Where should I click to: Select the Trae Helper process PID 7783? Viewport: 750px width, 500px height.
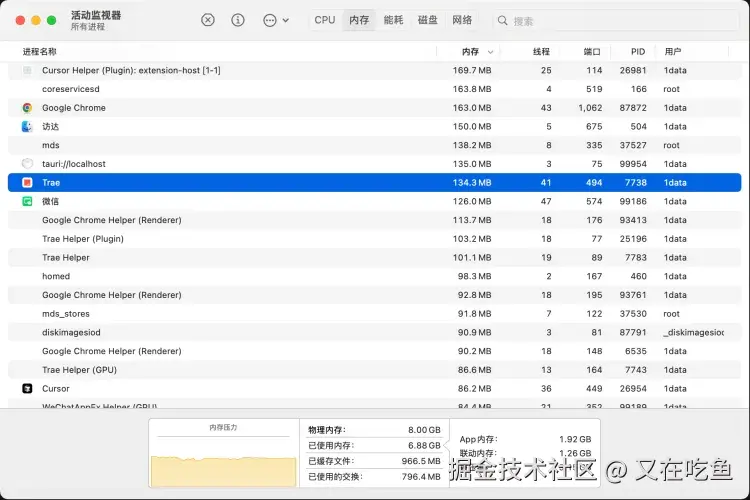(375, 257)
